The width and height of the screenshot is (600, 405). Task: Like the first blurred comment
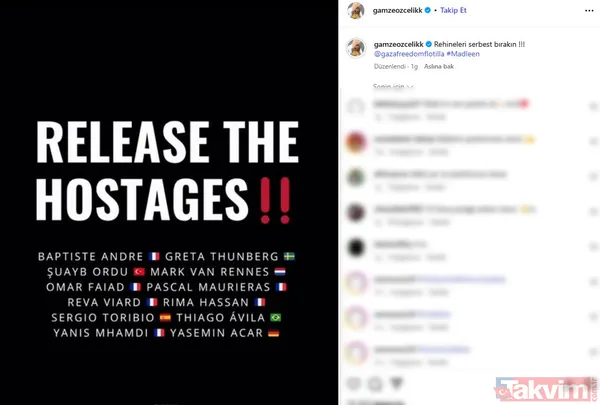coord(593,106)
